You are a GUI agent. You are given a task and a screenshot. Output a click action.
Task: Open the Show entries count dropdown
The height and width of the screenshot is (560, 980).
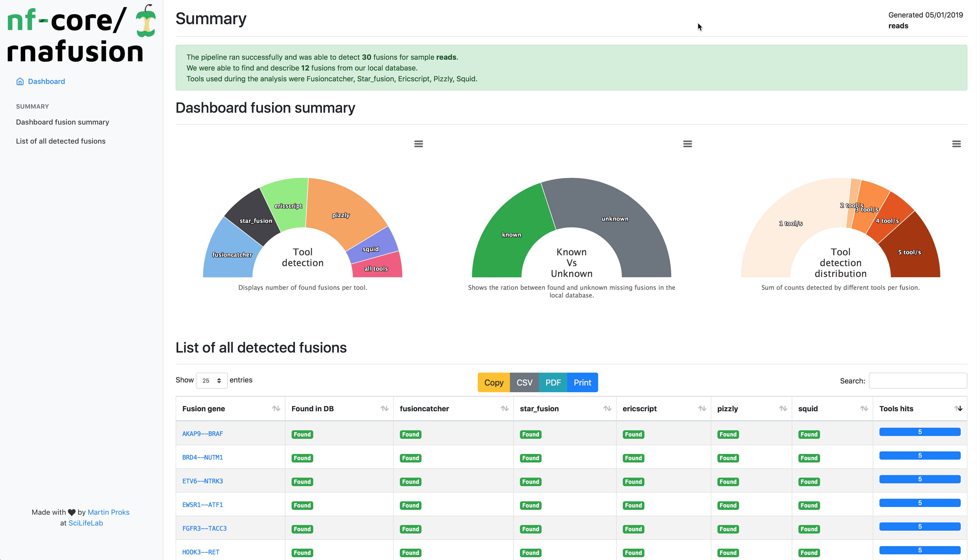[211, 380]
